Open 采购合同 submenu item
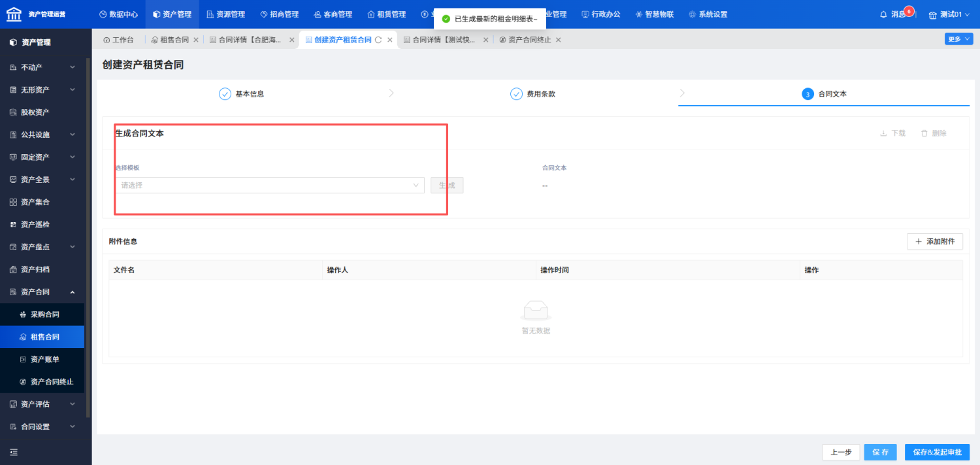Image resolution: width=980 pixels, height=465 pixels. tap(42, 314)
